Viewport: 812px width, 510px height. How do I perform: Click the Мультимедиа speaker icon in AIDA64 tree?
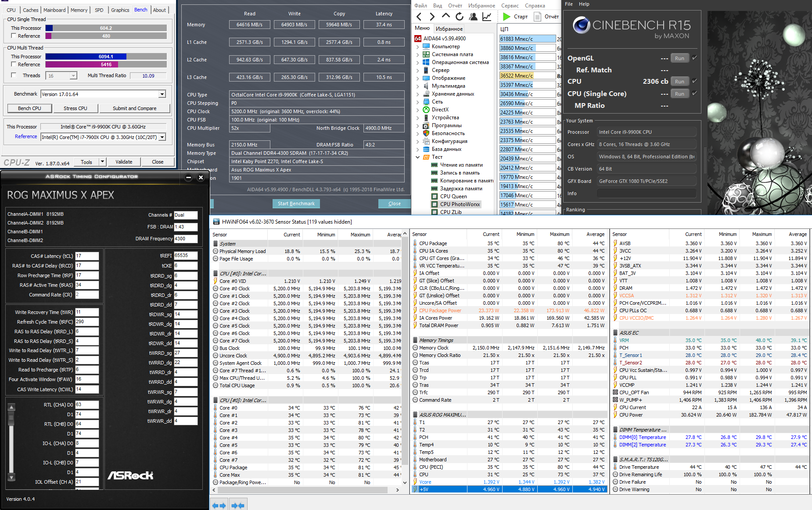[426, 86]
